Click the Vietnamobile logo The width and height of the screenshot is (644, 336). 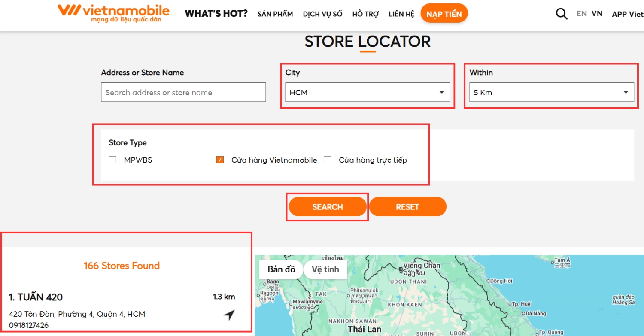point(113,13)
